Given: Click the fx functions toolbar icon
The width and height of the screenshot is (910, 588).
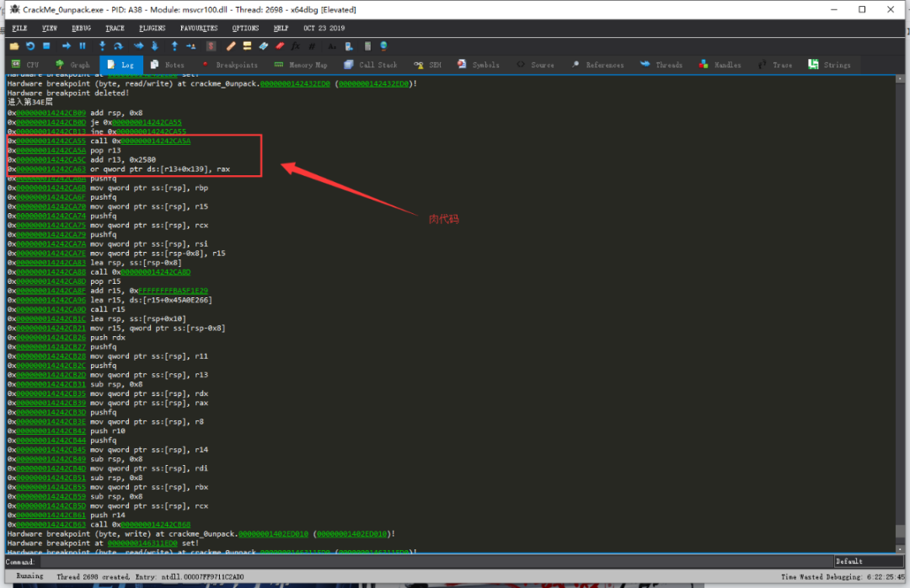Looking at the screenshot, I should click(x=296, y=45).
